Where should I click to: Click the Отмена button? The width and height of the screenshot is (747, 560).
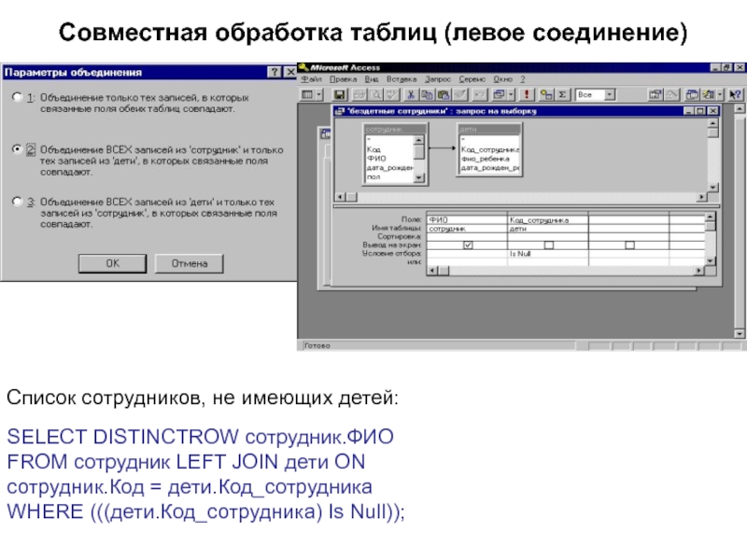click(x=189, y=264)
